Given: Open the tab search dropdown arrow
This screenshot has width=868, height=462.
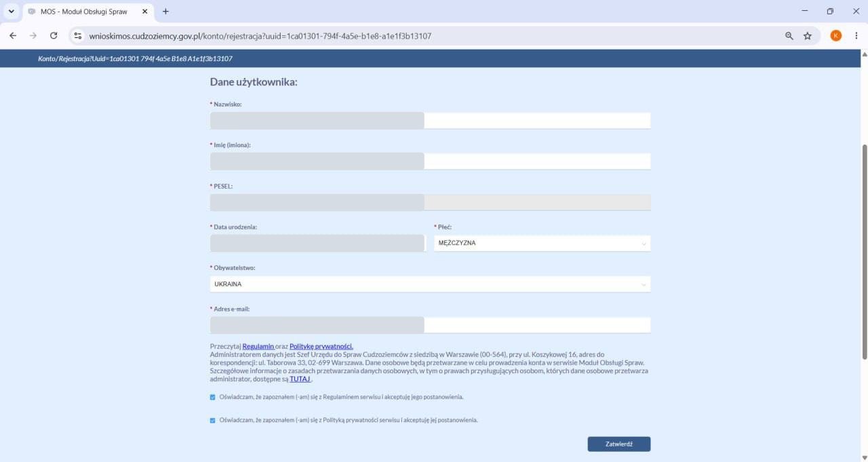Looking at the screenshot, I should tap(11, 12).
